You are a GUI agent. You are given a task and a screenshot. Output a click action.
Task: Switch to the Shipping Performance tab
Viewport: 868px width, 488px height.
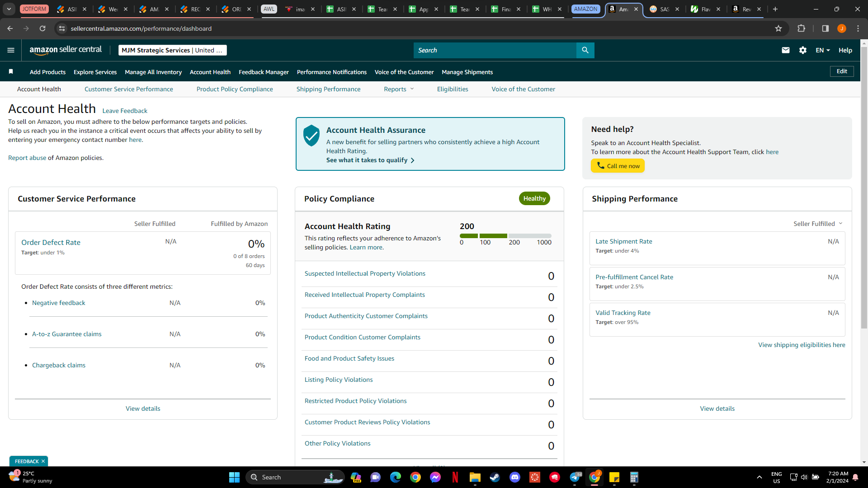(x=329, y=89)
